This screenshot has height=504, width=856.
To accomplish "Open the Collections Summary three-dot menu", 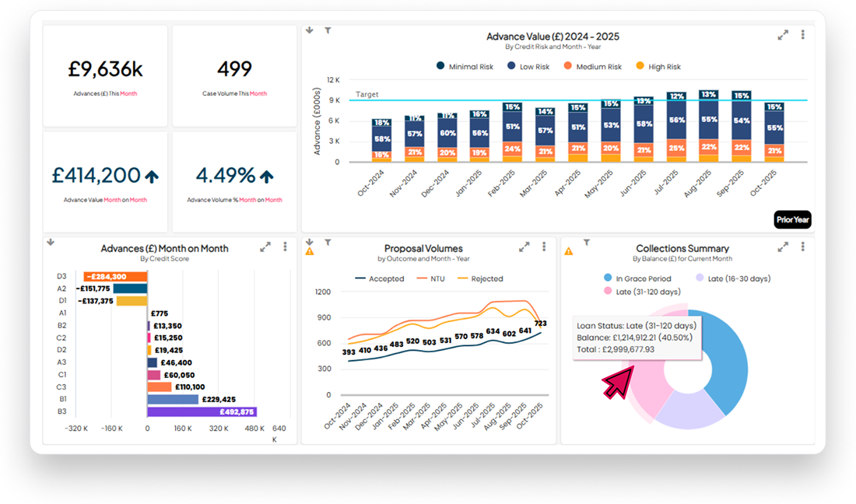I will [802, 247].
